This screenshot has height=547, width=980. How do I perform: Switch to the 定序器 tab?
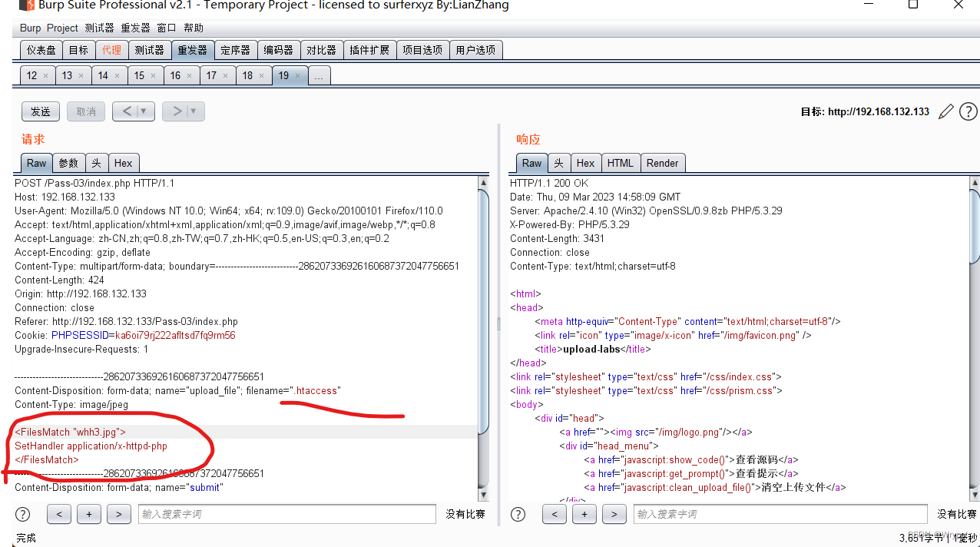235,50
